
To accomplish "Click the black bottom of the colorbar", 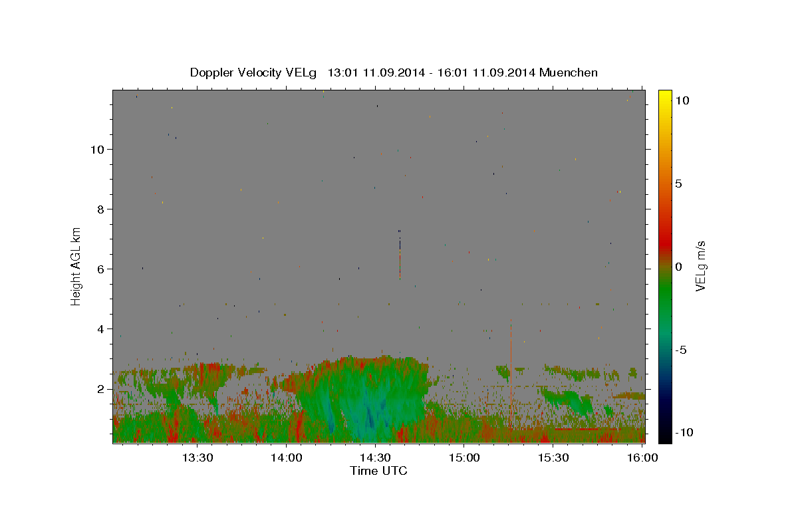I will coord(665,435).
